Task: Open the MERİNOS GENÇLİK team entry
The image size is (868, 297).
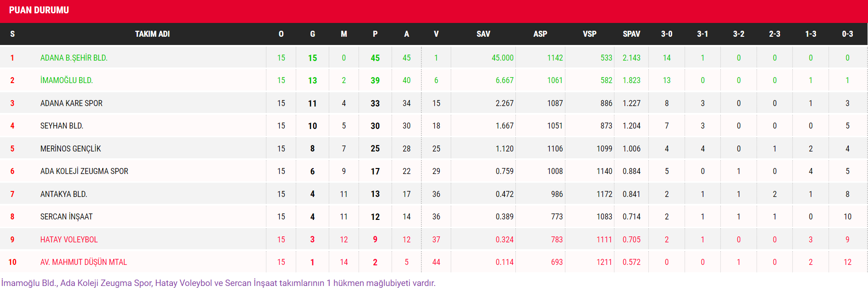Action: click(71, 149)
